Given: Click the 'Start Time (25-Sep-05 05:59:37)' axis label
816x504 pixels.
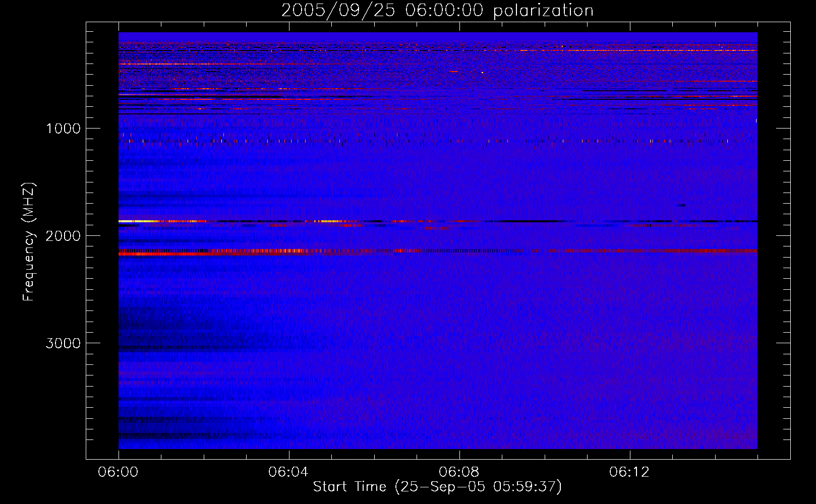Looking at the screenshot, I should (437, 487).
